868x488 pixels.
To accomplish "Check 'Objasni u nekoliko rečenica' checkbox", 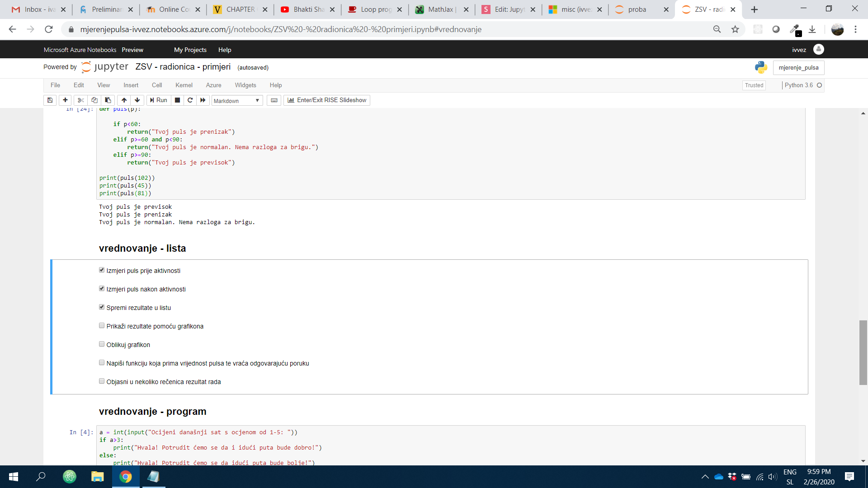I will pos(102,381).
